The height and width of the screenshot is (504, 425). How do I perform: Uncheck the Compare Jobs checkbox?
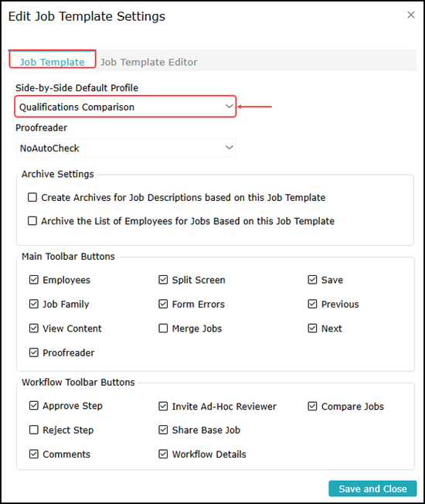(312, 407)
